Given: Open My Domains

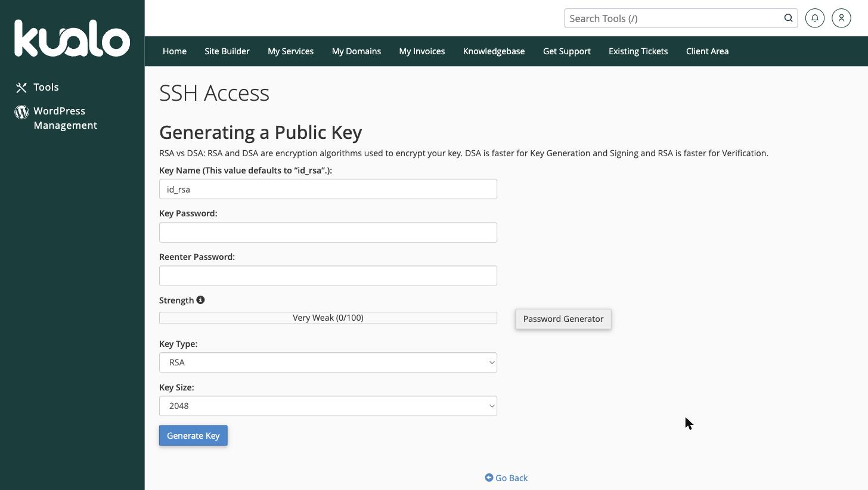Looking at the screenshot, I should point(356,51).
